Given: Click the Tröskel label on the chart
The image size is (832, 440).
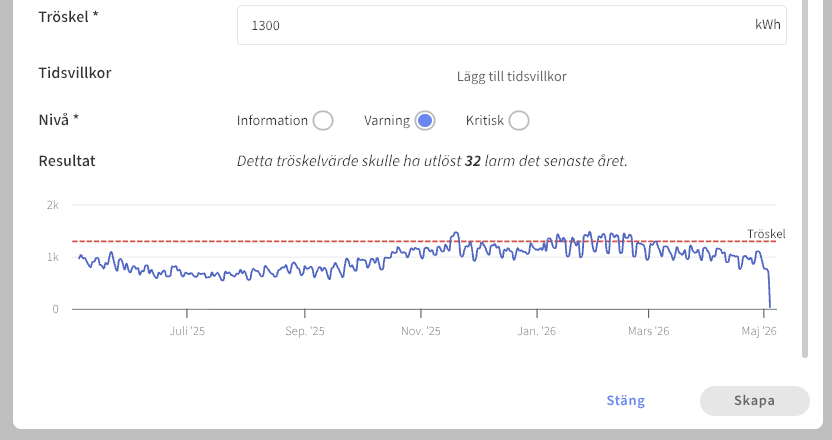Looking at the screenshot, I should pos(766,234).
